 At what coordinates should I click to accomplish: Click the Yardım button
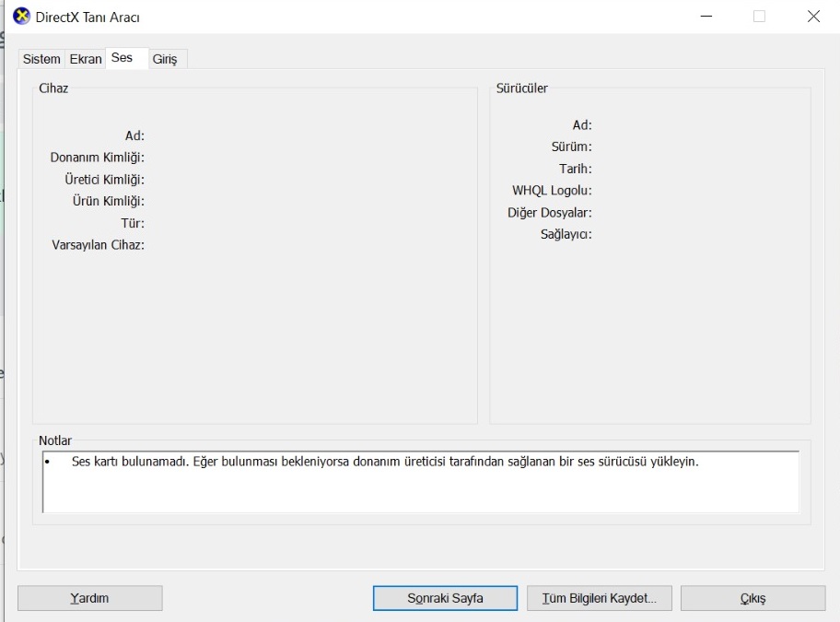pyautogui.click(x=90, y=598)
